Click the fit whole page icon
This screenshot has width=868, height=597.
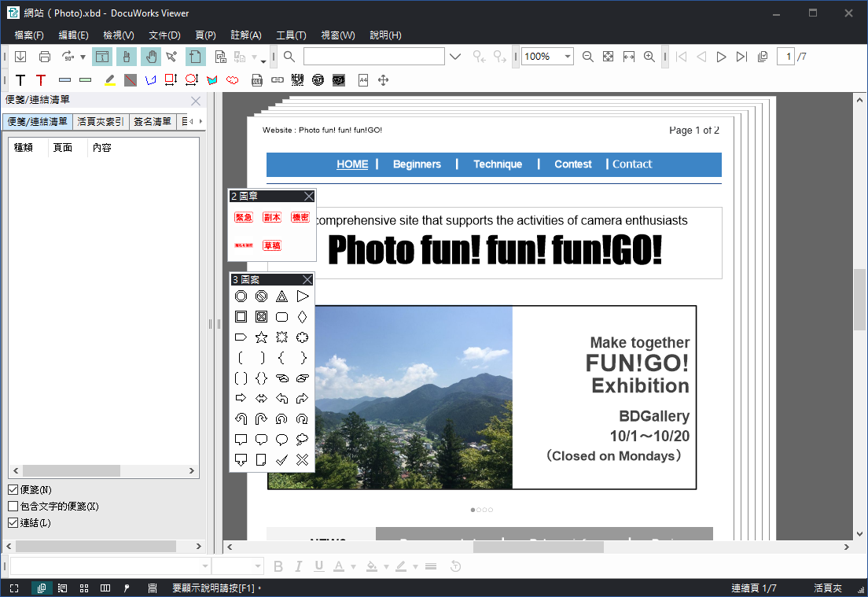coord(608,57)
